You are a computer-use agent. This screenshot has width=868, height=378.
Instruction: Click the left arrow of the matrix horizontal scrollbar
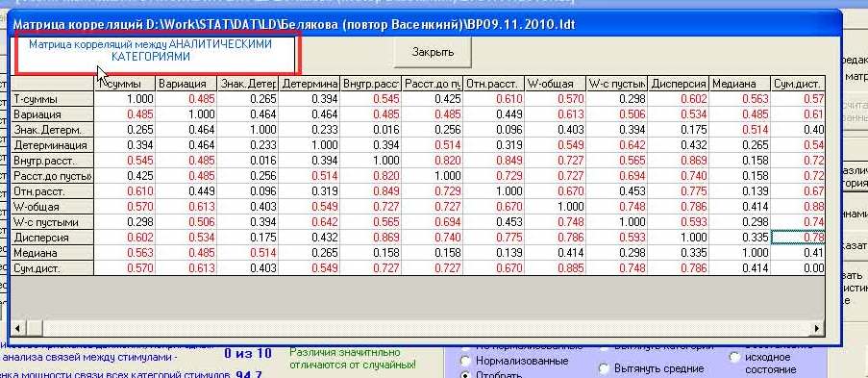click(x=17, y=329)
